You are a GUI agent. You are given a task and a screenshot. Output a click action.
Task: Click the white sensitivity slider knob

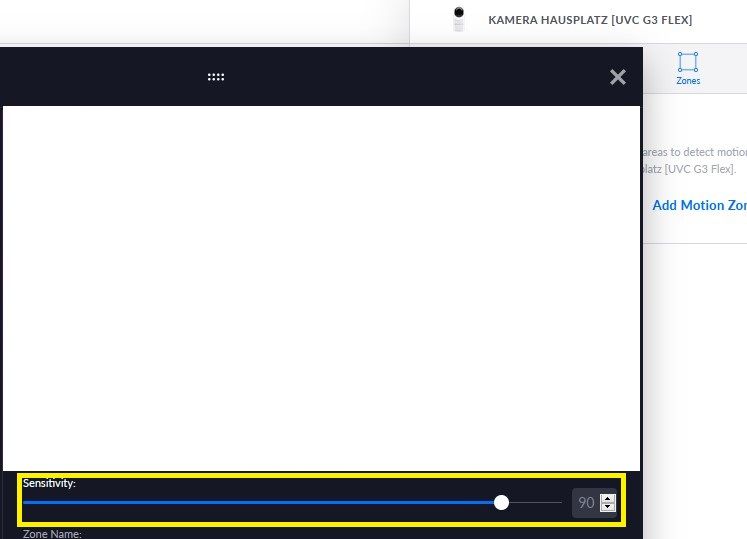[x=502, y=502]
